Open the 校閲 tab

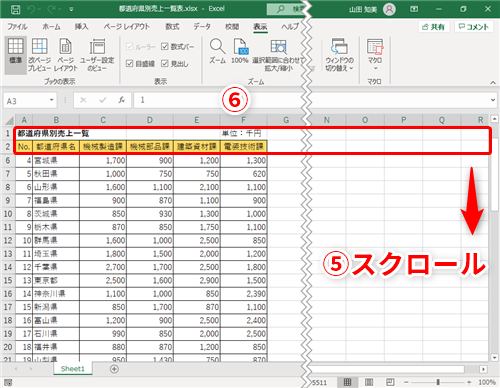click(x=232, y=27)
